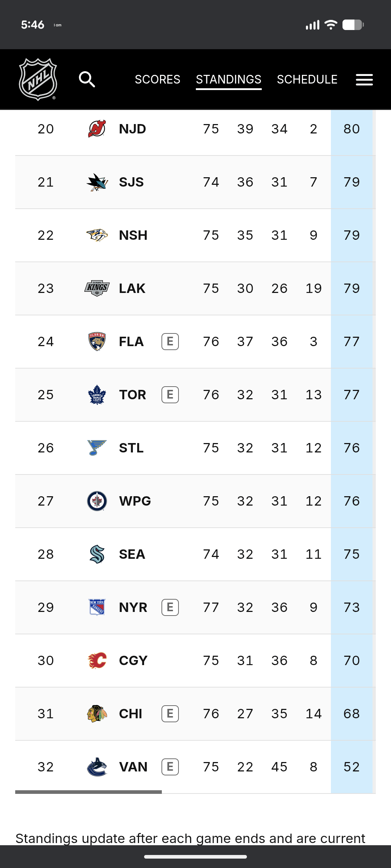The image size is (391, 868).
Task: Tap the Nashville Predators logo
Action: (97, 235)
